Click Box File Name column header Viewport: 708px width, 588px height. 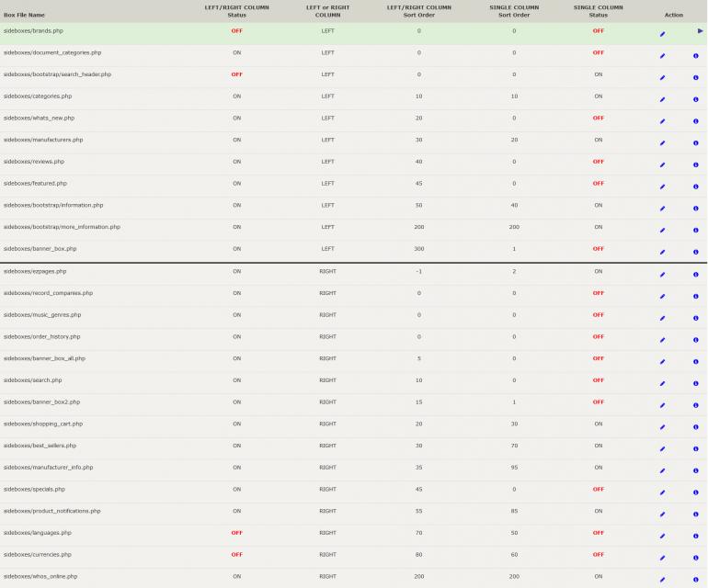(x=25, y=15)
